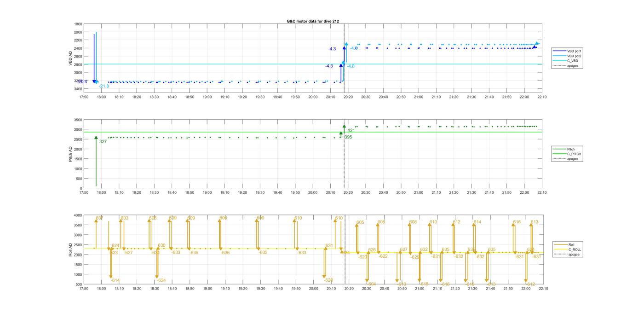Click the '3500' tick on the Pitch axis
The image size is (644, 319).
(x=78, y=120)
